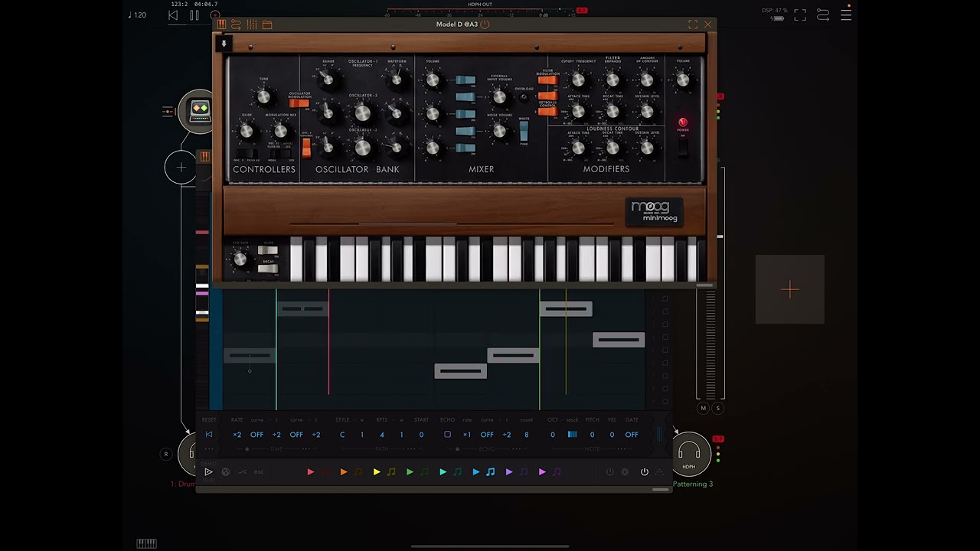
Task: Enable the ECHO checkbox
Action: [447, 435]
